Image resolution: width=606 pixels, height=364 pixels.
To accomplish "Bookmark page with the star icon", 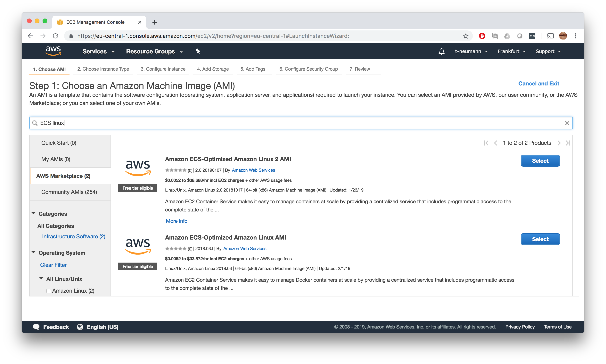I will coord(466,36).
